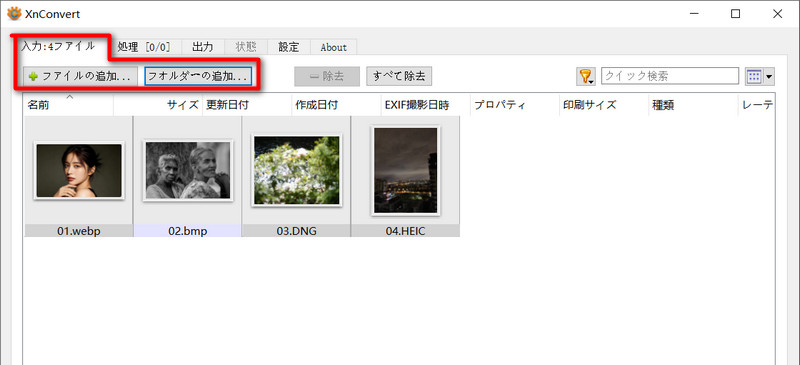Sort by the 更新日付 column header
This screenshot has width=800, height=365.
pyautogui.click(x=247, y=105)
